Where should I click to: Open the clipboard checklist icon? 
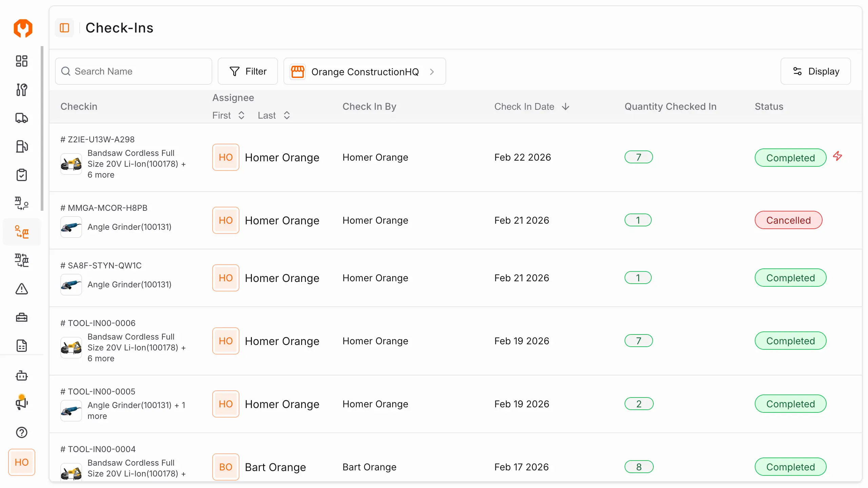coord(22,175)
